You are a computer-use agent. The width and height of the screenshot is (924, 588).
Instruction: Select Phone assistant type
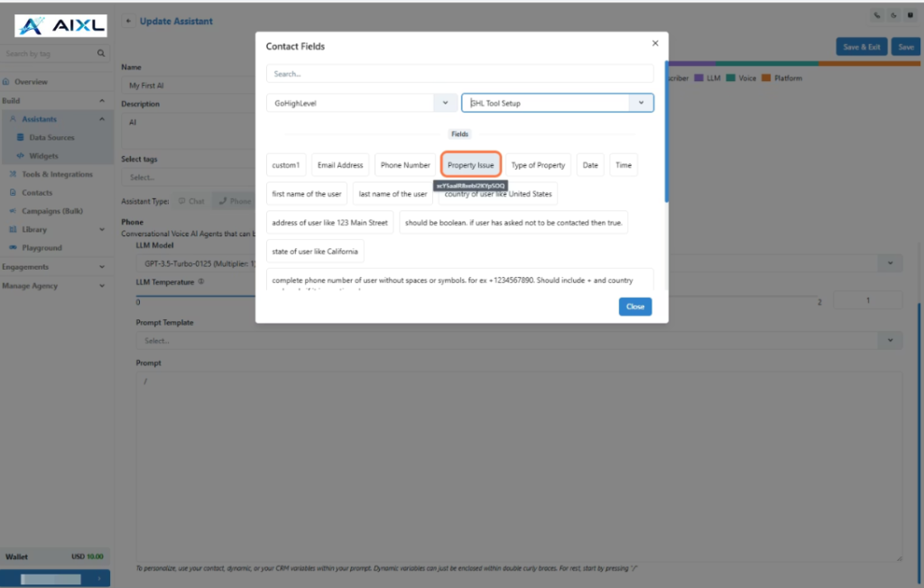tap(233, 201)
